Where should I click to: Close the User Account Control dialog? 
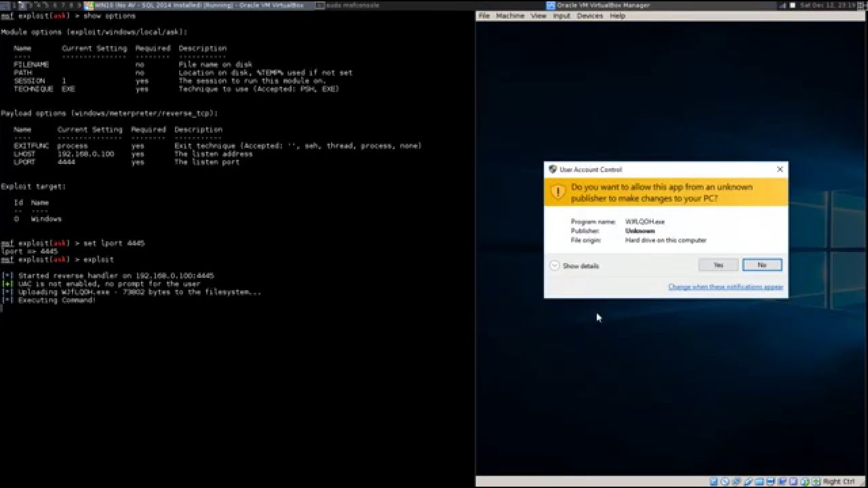coord(780,169)
